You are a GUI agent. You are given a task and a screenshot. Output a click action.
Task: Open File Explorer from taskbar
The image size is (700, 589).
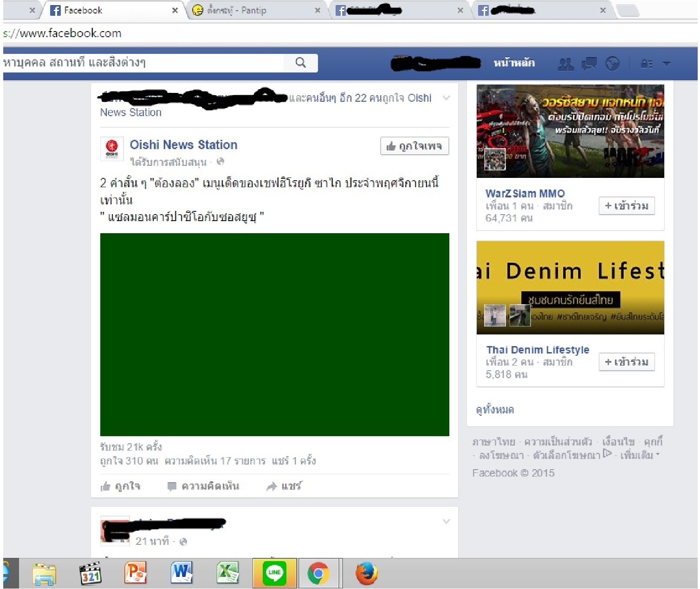(45, 574)
